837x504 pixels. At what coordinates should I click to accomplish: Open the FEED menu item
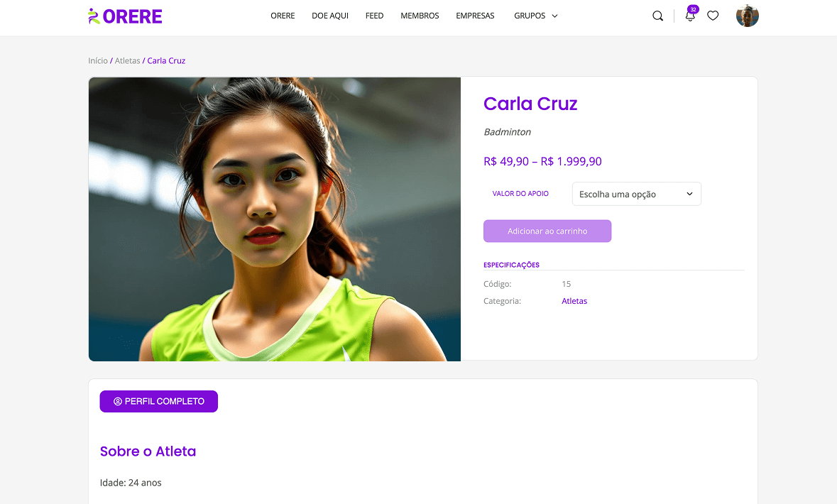coord(374,16)
